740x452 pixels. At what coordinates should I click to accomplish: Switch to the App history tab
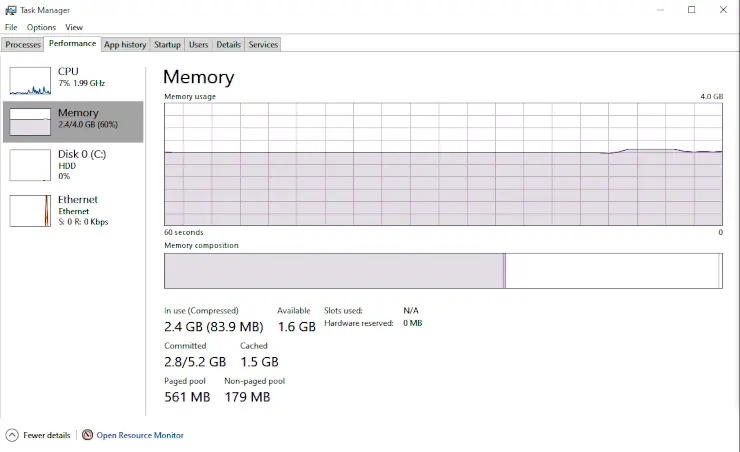pos(125,45)
